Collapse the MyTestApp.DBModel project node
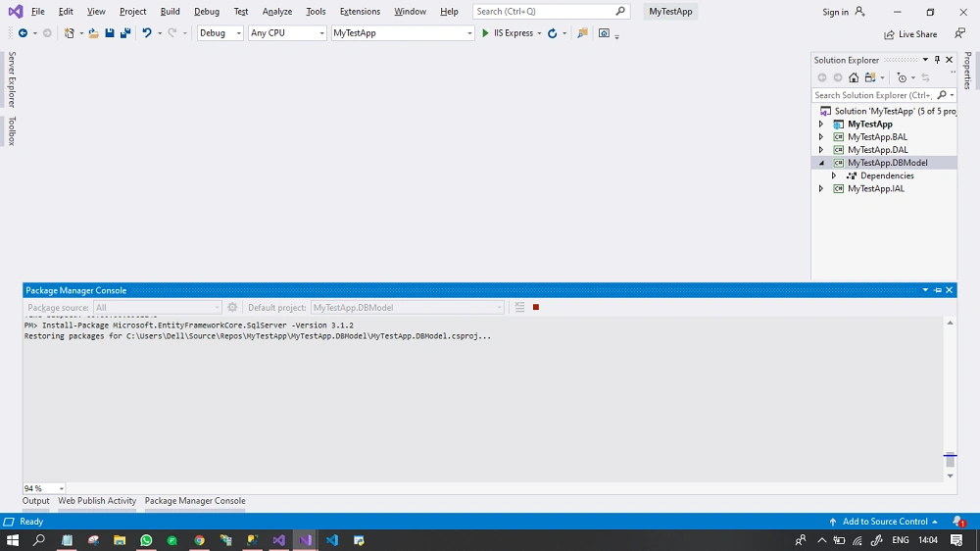The height and width of the screenshot is (551, 980). 821,163
